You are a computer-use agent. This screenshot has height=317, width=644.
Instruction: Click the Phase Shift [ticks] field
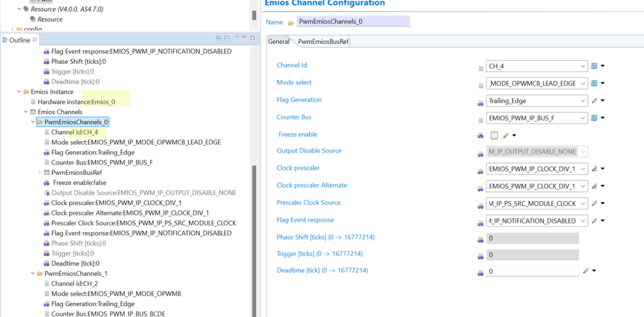coord(532,238)
